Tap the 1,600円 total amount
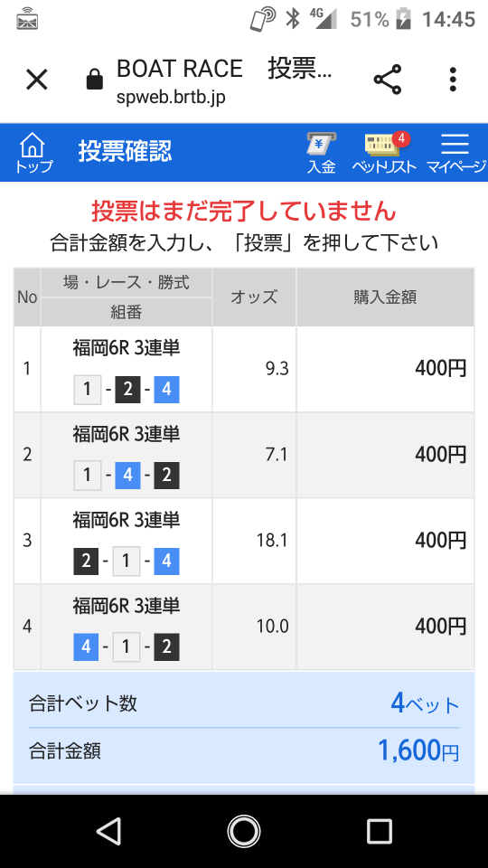 [418, 751]
